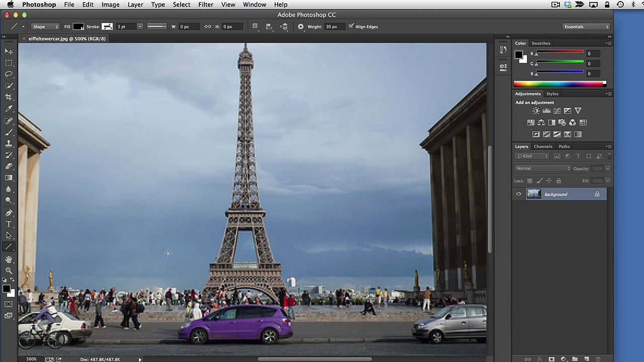Select the Move tool
The height and width of the screenshot is (362, 644).
coord(9,51)
